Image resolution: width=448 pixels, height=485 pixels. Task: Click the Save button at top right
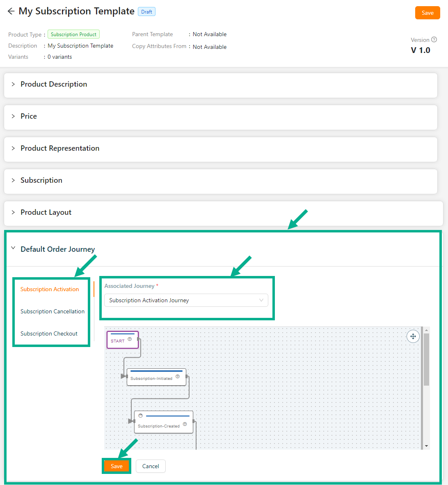coord(427,13)
